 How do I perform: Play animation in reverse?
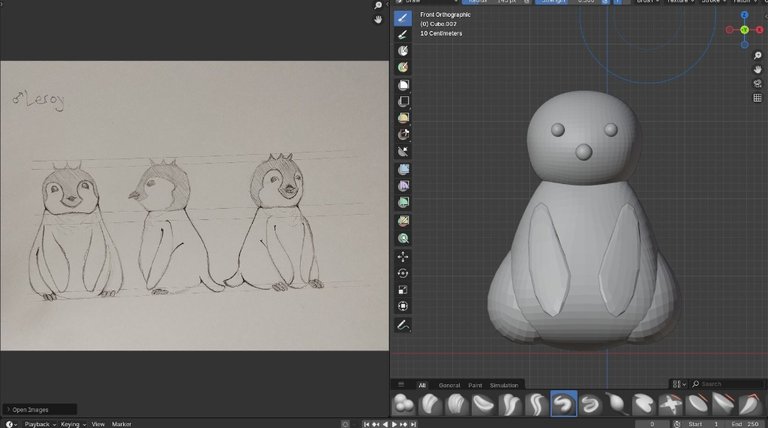click(385, 424)
